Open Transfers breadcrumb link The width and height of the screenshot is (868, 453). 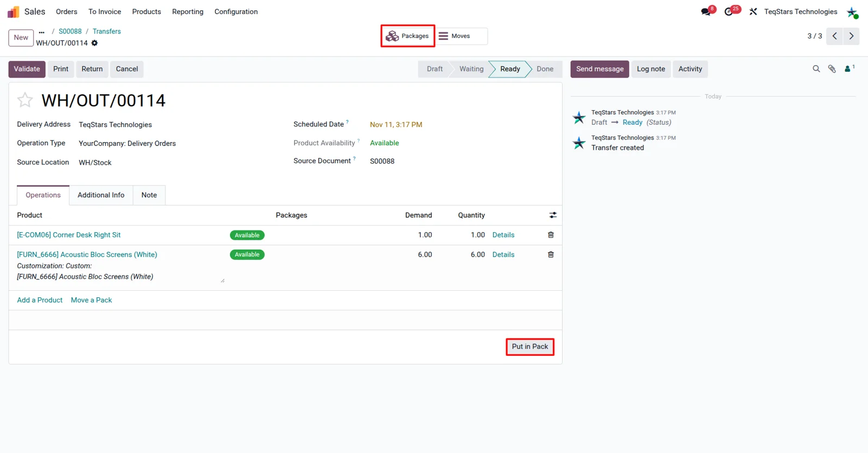click(107, 31)
